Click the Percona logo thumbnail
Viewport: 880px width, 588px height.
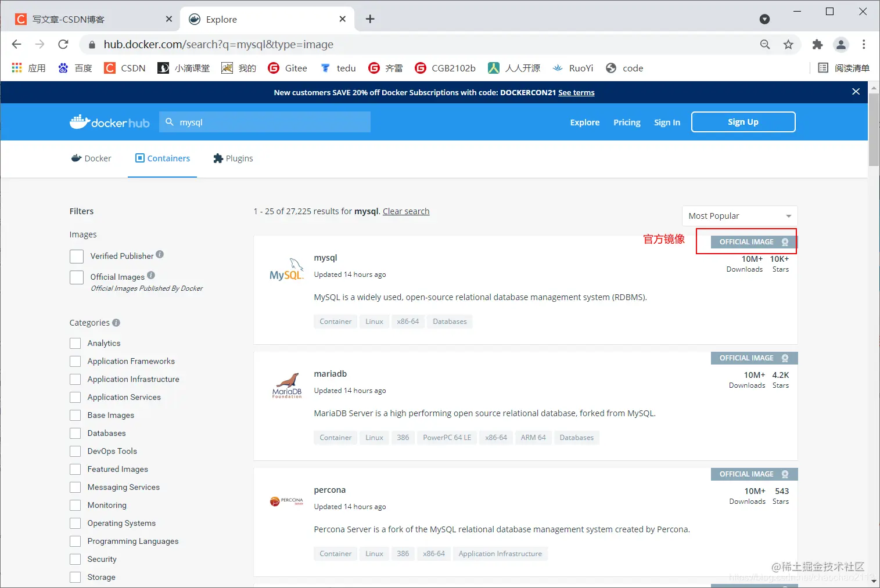[x=287, y=501]
